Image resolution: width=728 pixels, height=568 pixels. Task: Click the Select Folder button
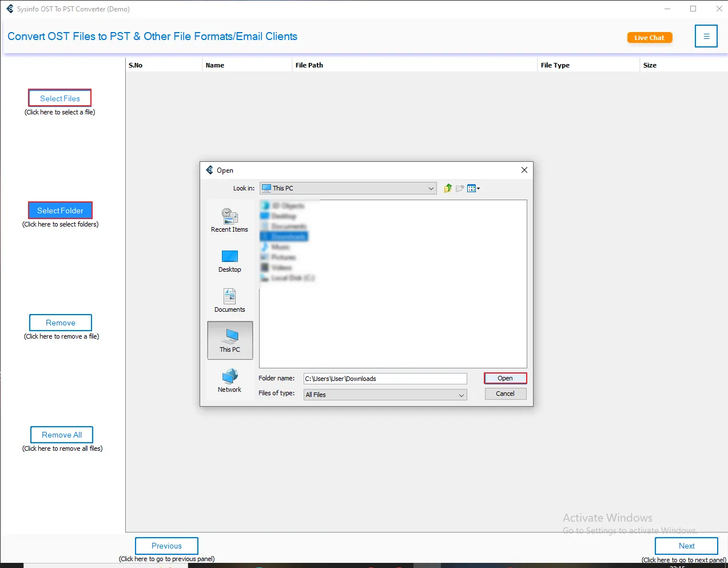point(60,210)
